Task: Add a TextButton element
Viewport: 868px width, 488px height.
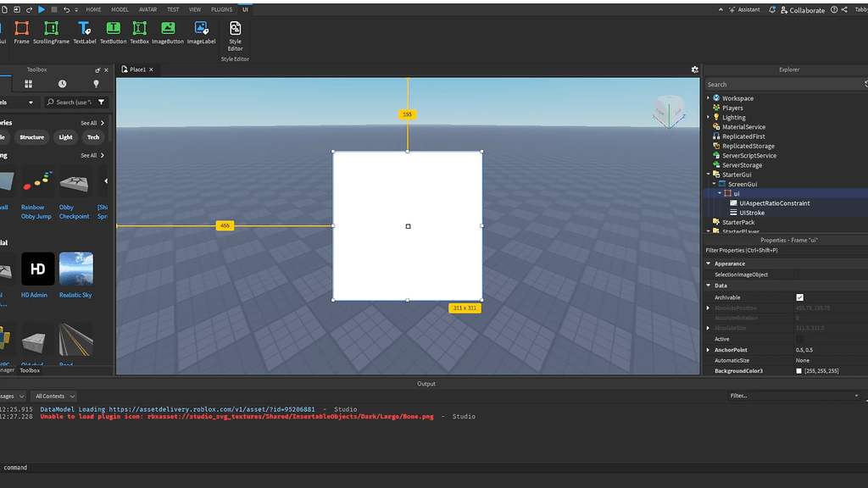Action: tap(113, 33)
